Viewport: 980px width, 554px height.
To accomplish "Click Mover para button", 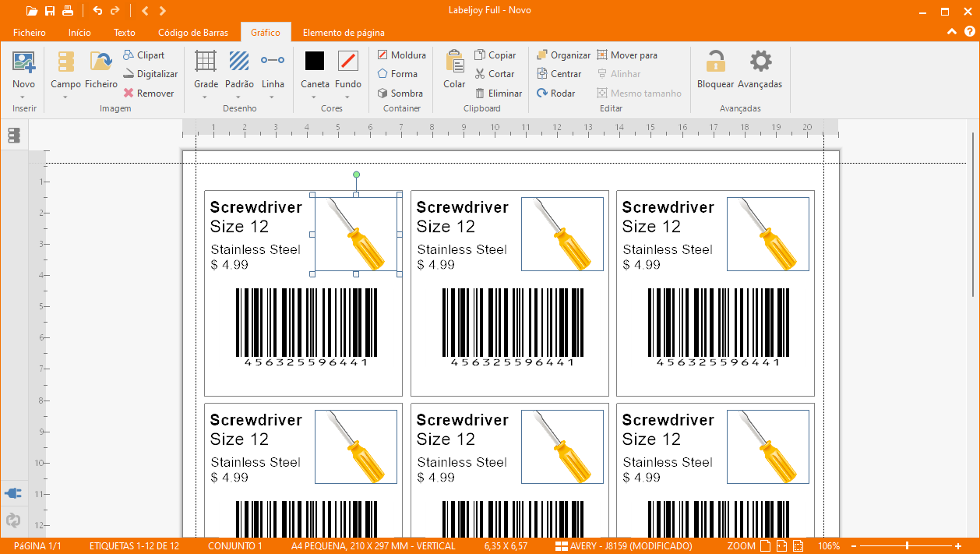I will point(627,55).
